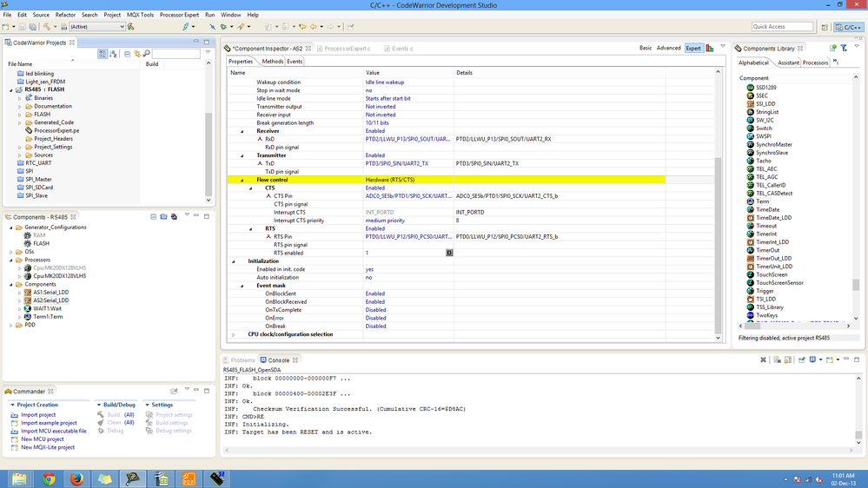Click the open perspective icon near Quick Access
This screenshot has width=868, height=488.
825,27
